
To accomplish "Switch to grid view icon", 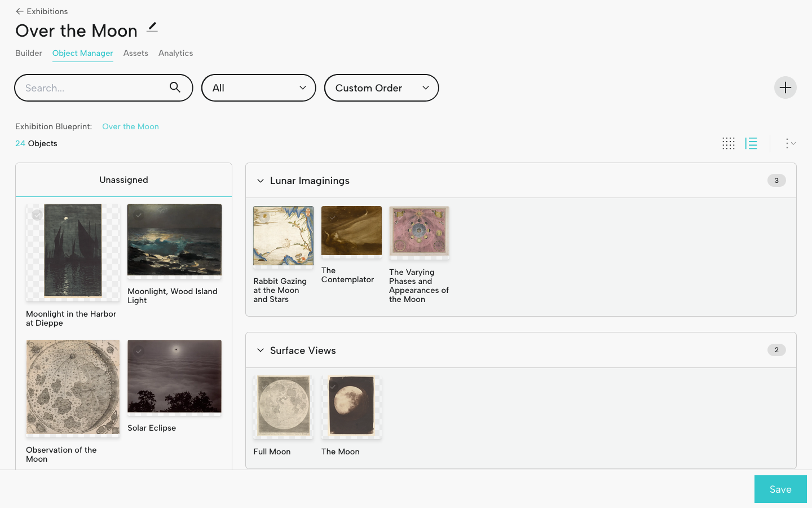I will point(728,143).
